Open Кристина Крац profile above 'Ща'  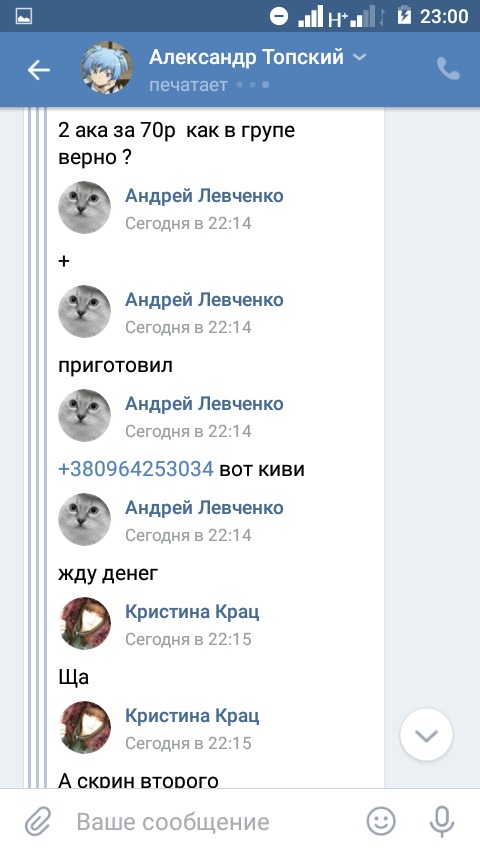click(192, 612)
